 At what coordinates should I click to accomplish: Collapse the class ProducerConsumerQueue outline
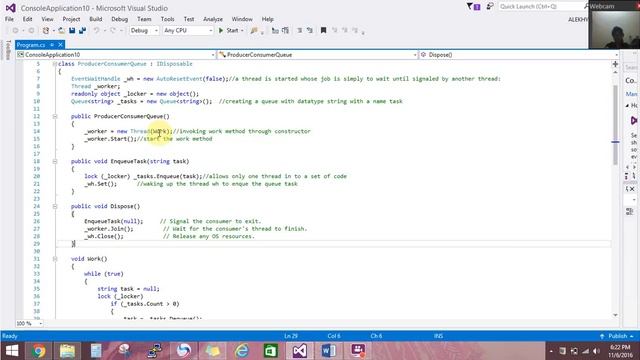(54, 64)
